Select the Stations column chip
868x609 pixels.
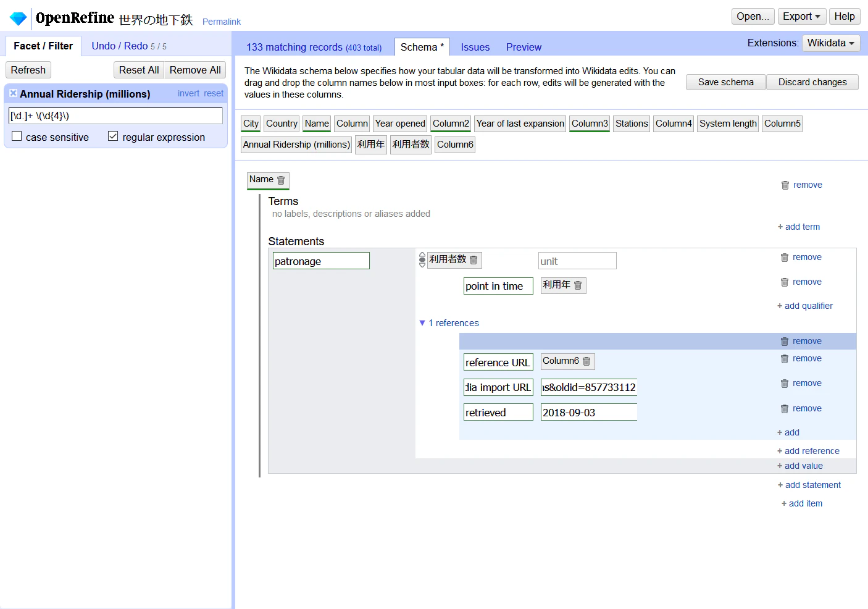(632, 124)
